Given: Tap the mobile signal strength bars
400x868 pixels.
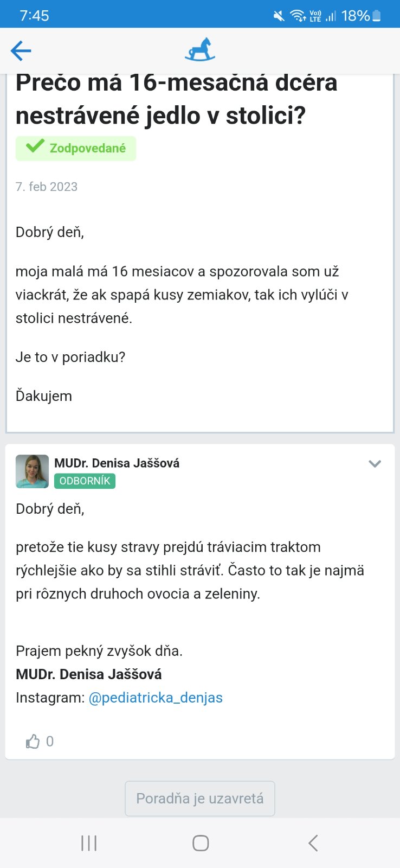Looking at the screenshot, I should pyautogui.click(x=331, y=16).
